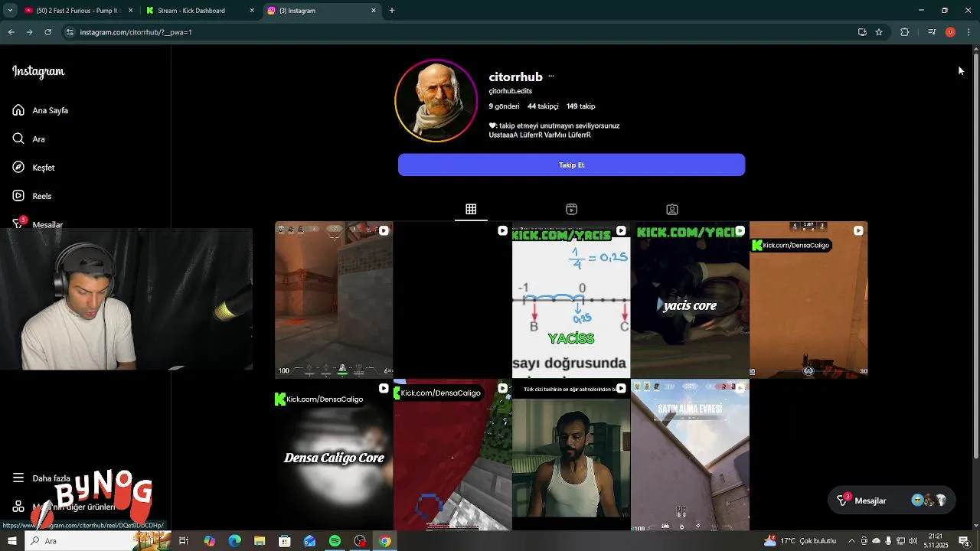Switch to the tagged photos tab
Image resolution: width=980 pixels, height=551 pixels.
[x=672, y=210]
